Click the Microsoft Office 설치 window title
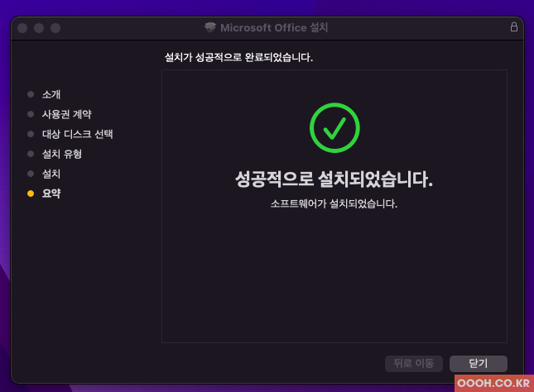Screen dimensions: 534x392 pyautogui.click(x=274, y=27)
